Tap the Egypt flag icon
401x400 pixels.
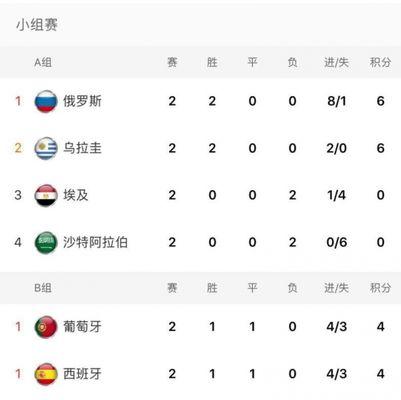point(46,195)
